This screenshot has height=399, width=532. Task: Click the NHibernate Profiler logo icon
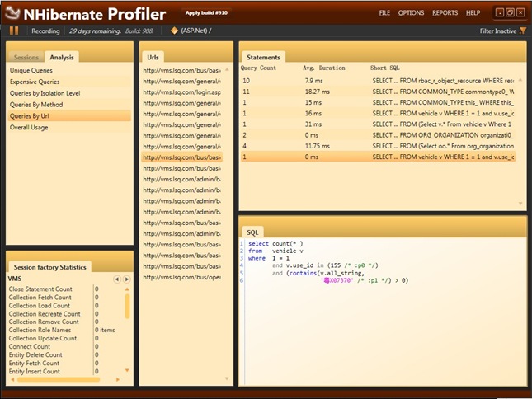tap(13, 13)
